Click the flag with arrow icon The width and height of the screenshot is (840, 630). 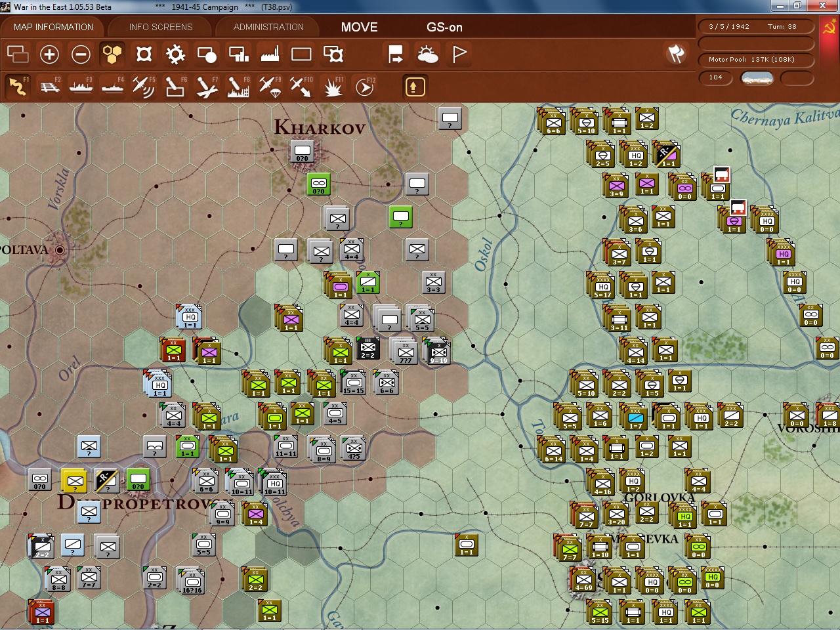click(396, 54)
